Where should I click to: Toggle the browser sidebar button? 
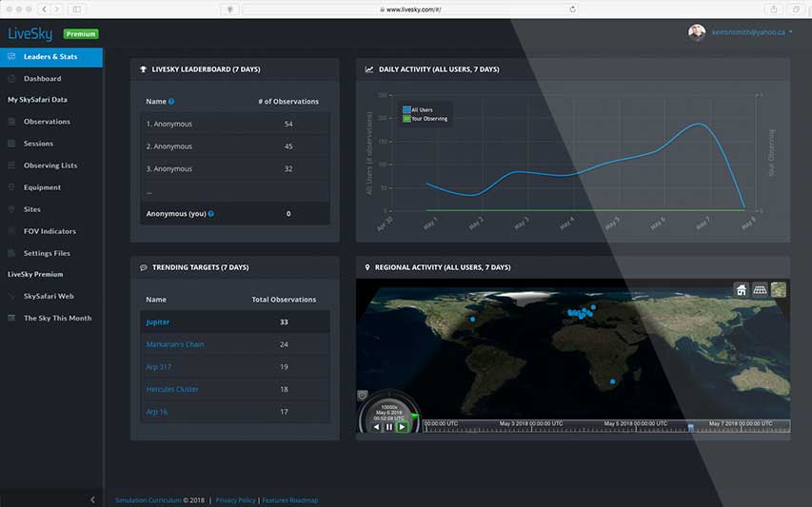pos(76,10)
